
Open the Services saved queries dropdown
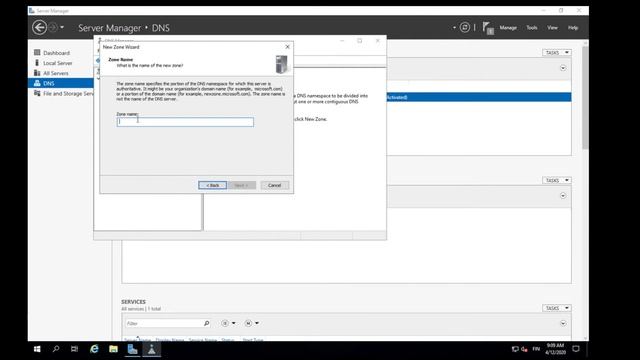pos(251,323)
